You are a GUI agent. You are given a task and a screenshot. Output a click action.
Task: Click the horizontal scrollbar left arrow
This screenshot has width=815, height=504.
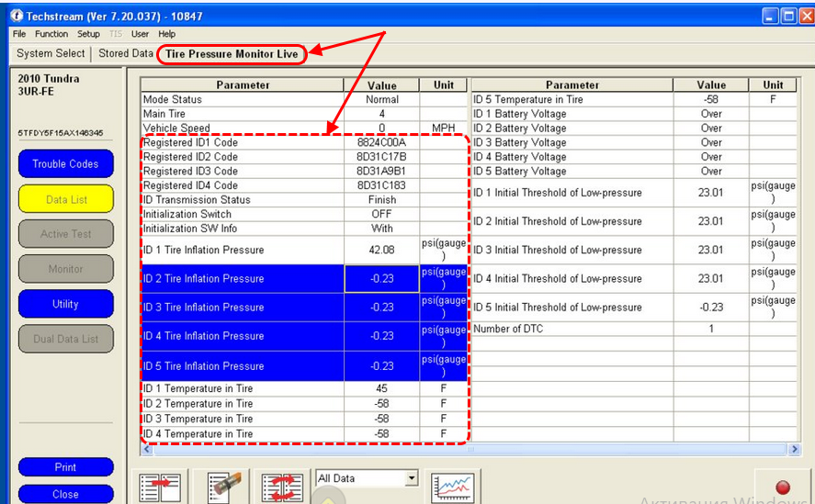[147, 449]
